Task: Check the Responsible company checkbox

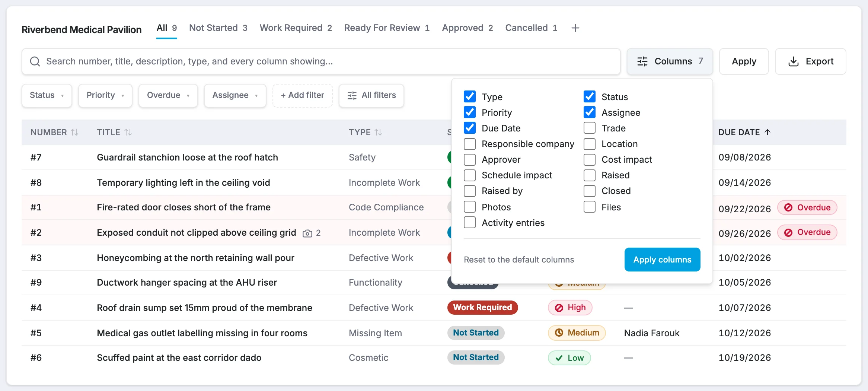Action: tap(470, 143)
